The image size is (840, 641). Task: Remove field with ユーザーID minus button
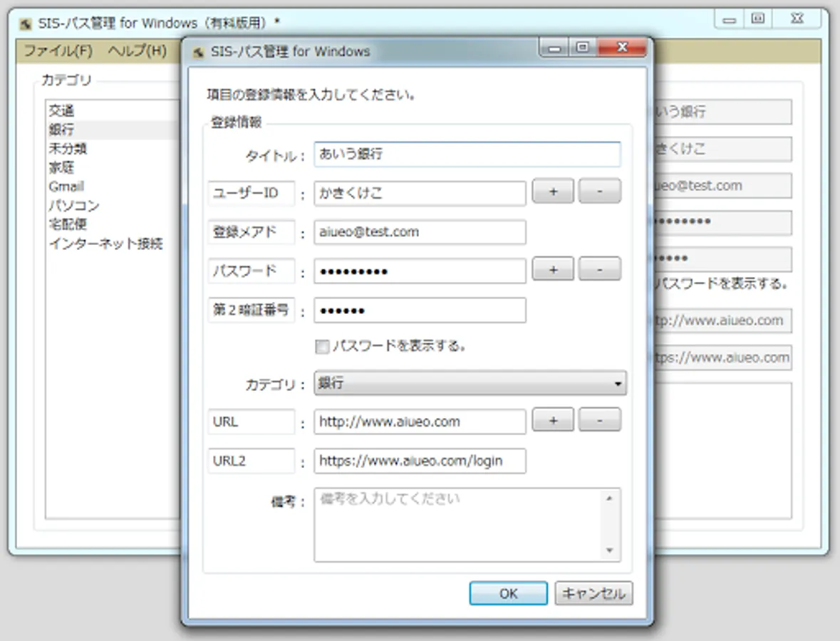pos(600,191)
